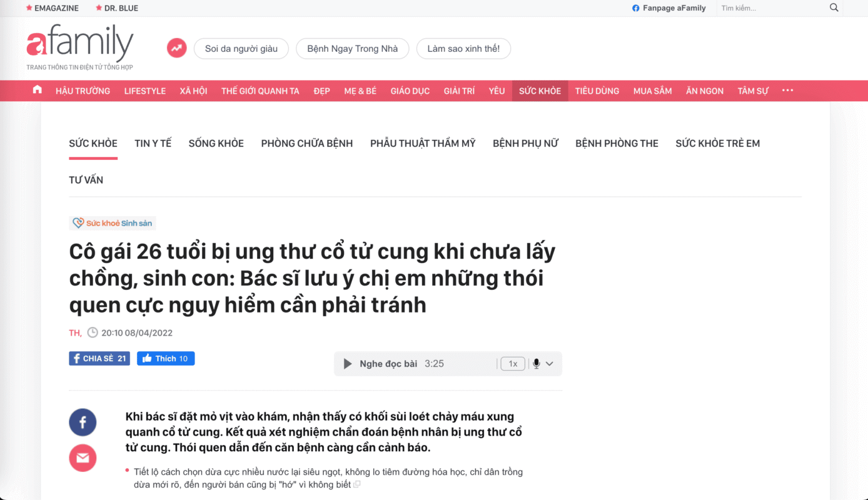Click the red trending arrow icon
The width and height of the screenshot is (868, 500).
pos(177,48)
